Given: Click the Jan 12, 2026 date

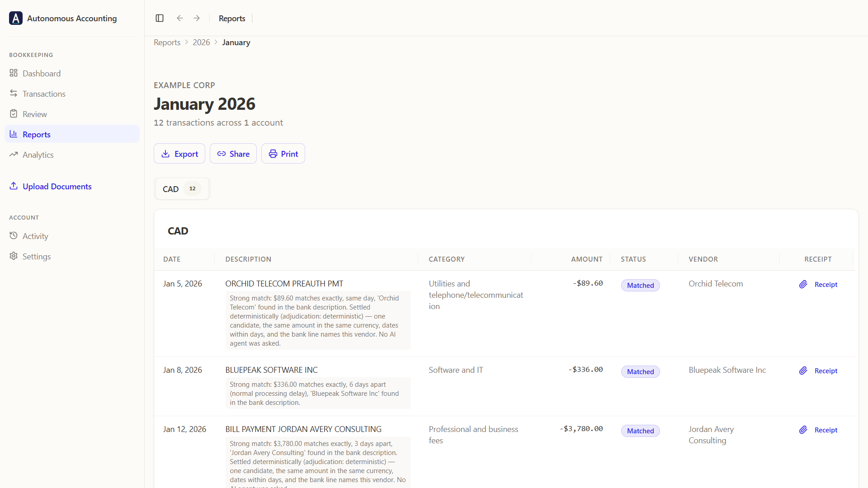Looking at the screenshot, I should [x=184, y=429].
